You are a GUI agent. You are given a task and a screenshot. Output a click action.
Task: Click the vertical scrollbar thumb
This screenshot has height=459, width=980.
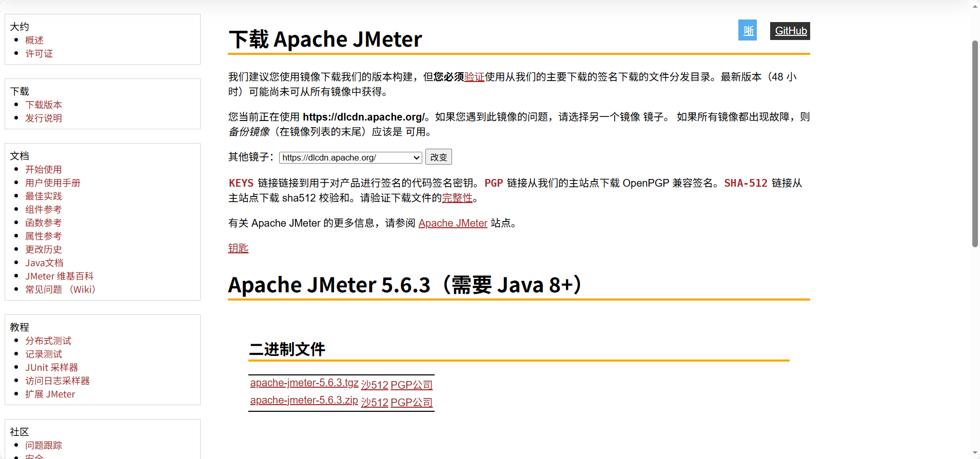pyautogui.click(x=975, y=144)
